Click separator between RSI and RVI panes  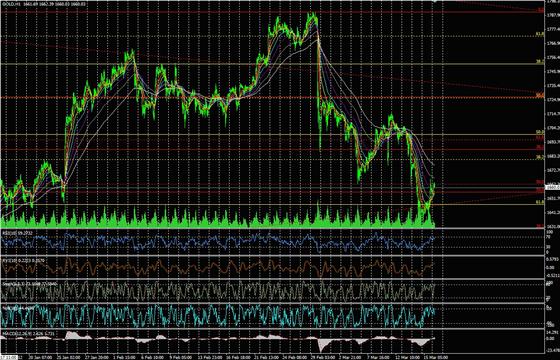coord(272,256)
